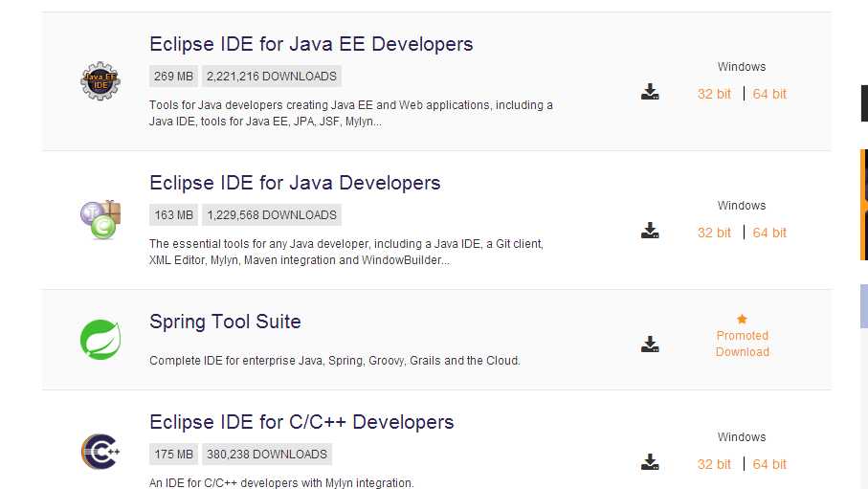The width and height of the screenshot is (868, 489).
Task: Click the 163 MB size badge
Action: 173,215
